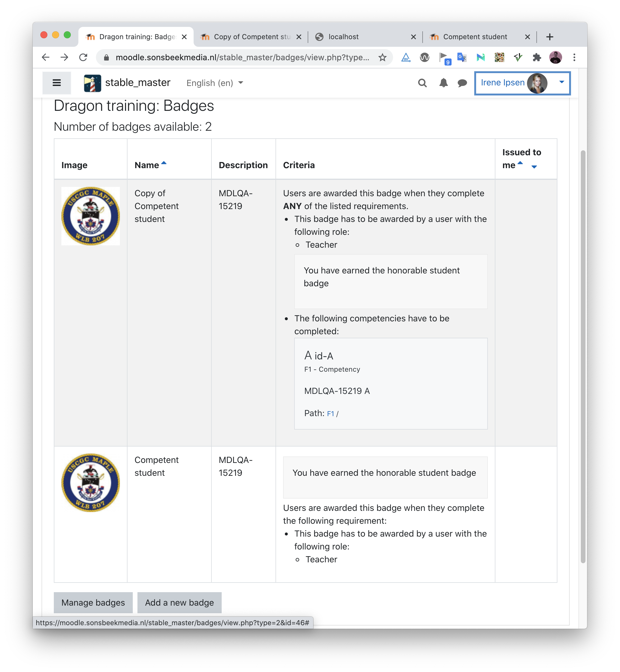
Task: Reload the page with the refresh icon
Action: click(x=83, y=57)
